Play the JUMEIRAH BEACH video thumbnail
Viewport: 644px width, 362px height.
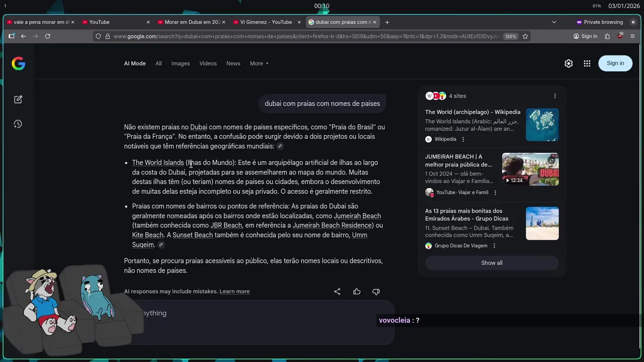point(530,169)
